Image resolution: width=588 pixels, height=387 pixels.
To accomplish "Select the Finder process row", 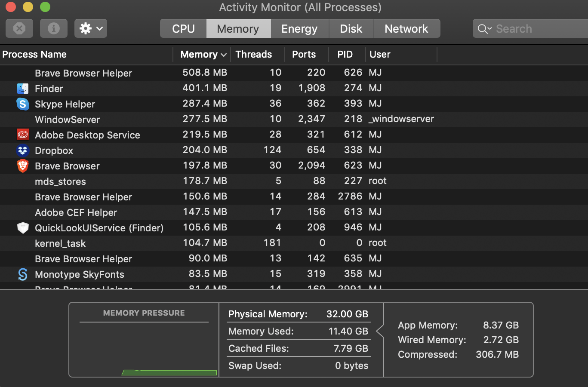I will [294, 89].
